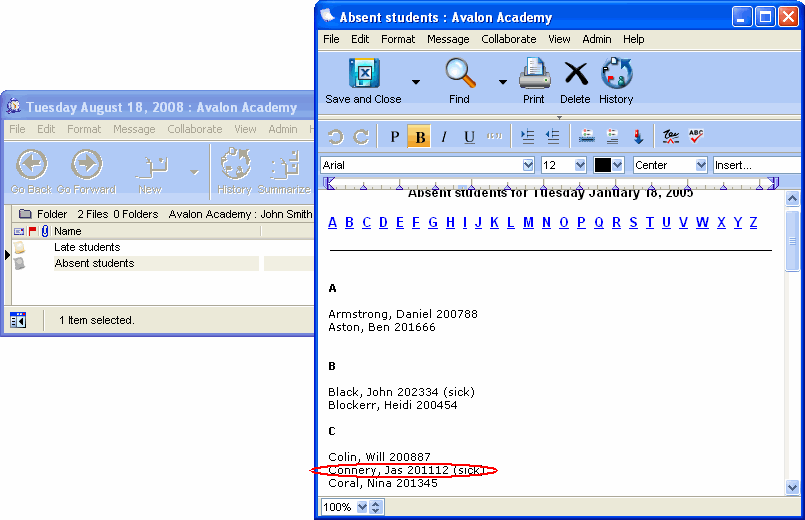Click the Find magnifier icon
This screenshot has height=520, width=805.
click(459, 74)
